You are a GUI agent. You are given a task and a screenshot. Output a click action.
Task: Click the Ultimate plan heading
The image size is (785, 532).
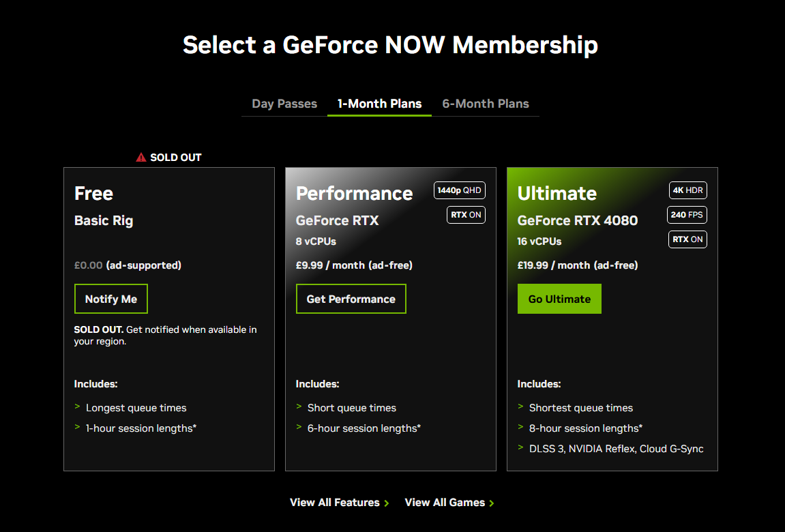click(x=557, y=194)
